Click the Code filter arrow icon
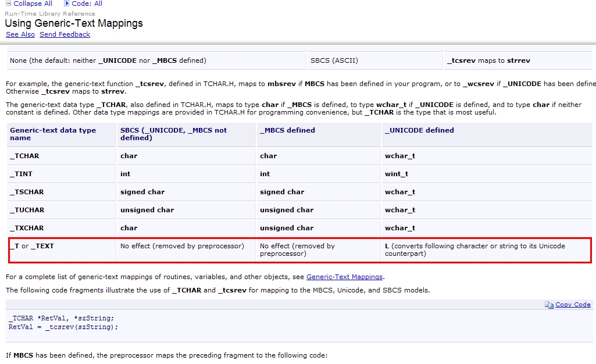This screenshot has height=364, width=596. coord(66,3)
